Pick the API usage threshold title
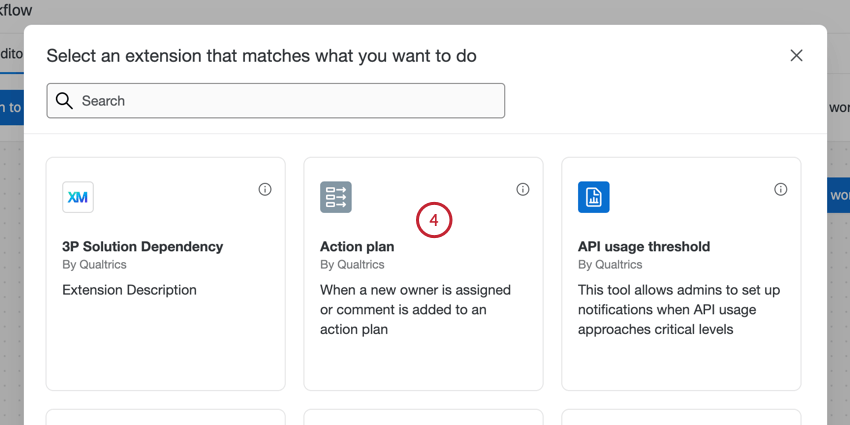 (644, 246)
